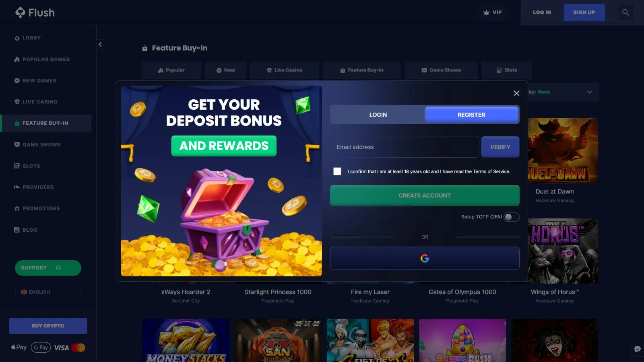Switch to the Login tab

(x=378, y=115)
